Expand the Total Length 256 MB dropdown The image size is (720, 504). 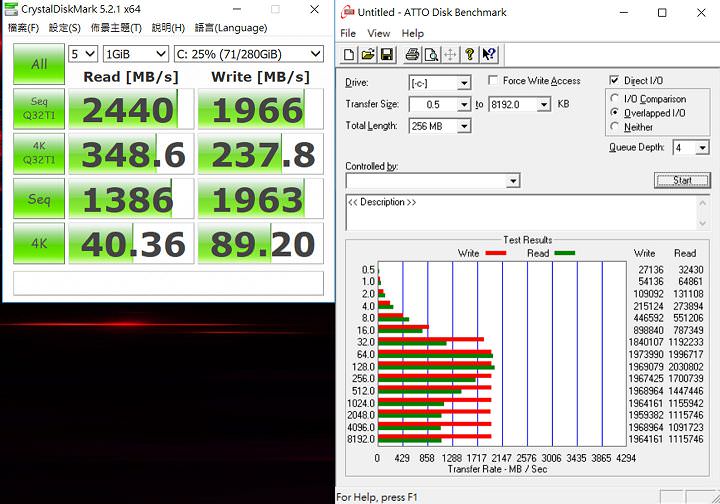[464, 126]
